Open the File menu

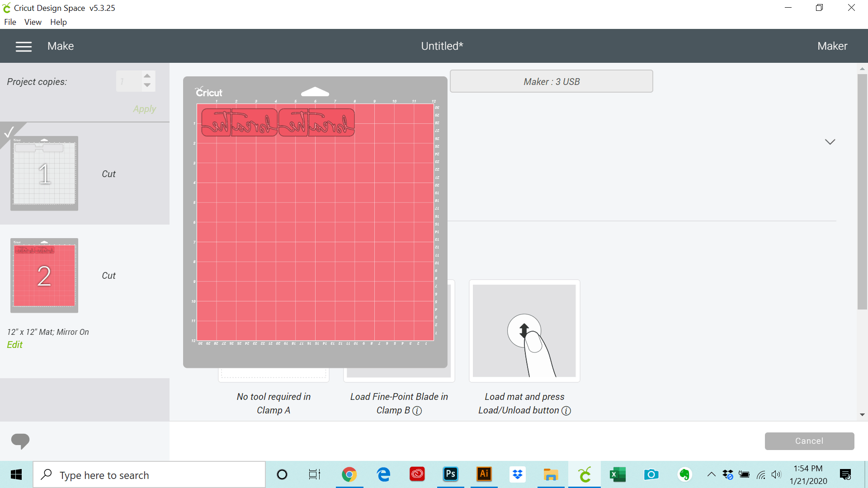click(x=10, y=22)
